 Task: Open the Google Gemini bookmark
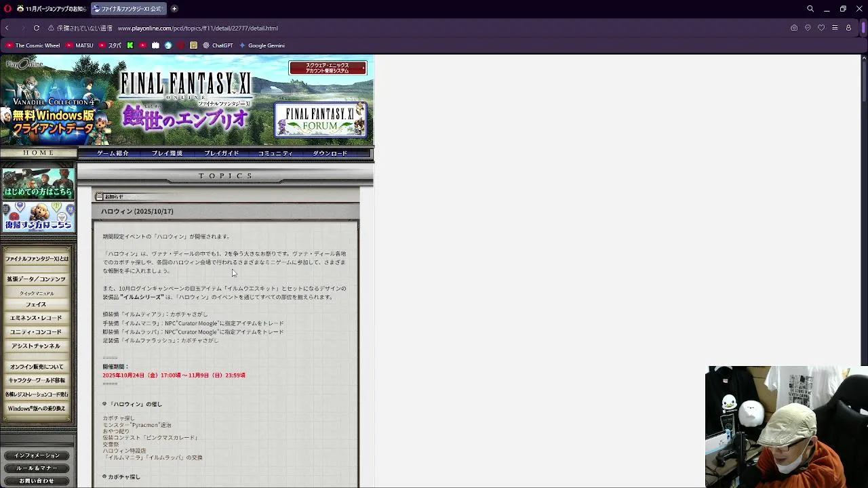[x=262, y=45]
